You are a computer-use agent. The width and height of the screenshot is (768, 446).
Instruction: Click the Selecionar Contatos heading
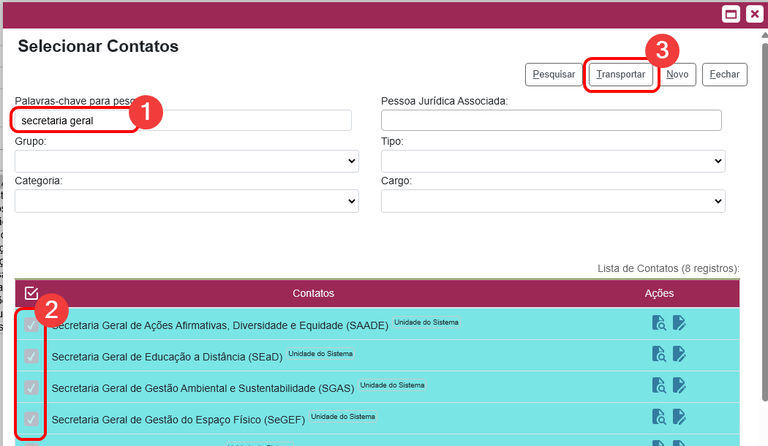pyautogui.click(x=98, y=46)
